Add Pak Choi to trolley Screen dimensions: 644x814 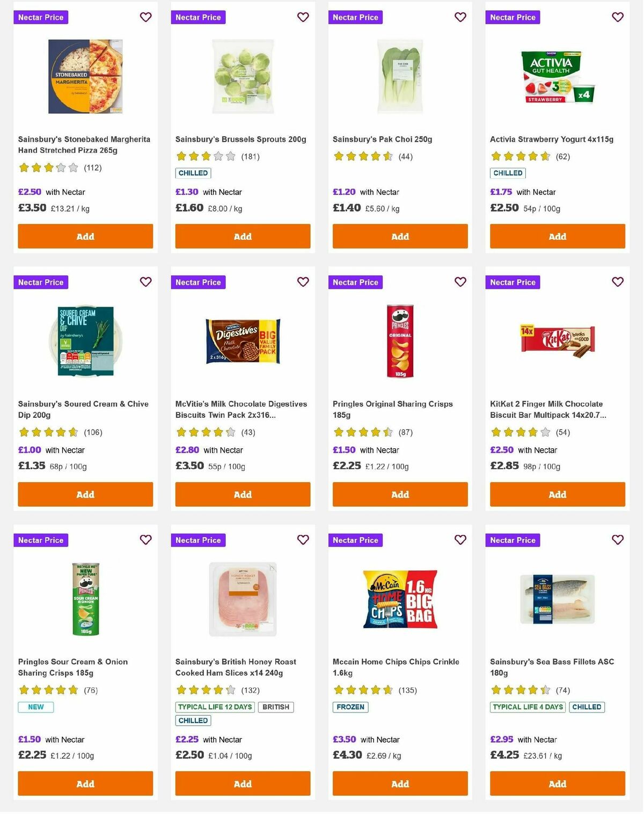coord(400,236)
